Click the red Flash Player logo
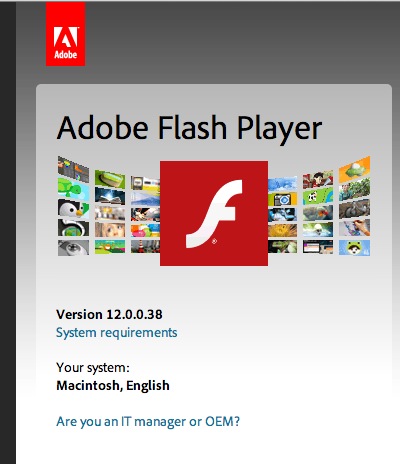400x464 pixels. click(214, 213)
